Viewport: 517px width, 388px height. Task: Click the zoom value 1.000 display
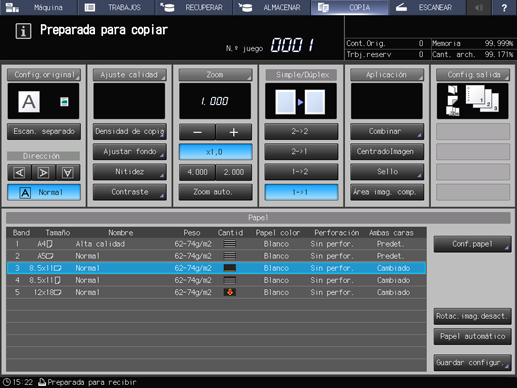pos(215,101)
